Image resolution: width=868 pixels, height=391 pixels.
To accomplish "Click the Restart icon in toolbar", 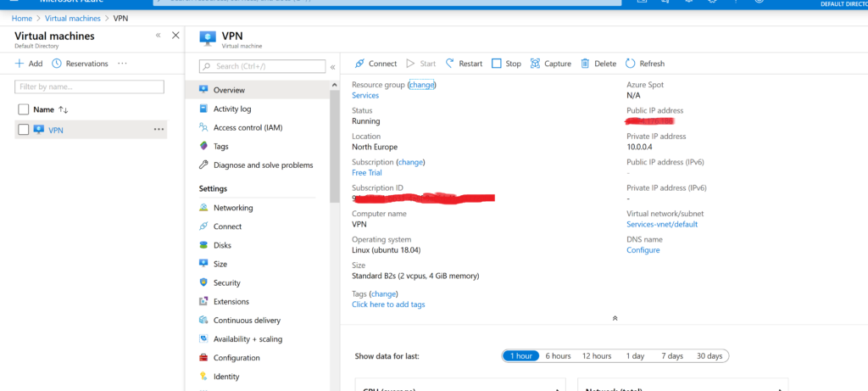I will (x=448, y=64).
